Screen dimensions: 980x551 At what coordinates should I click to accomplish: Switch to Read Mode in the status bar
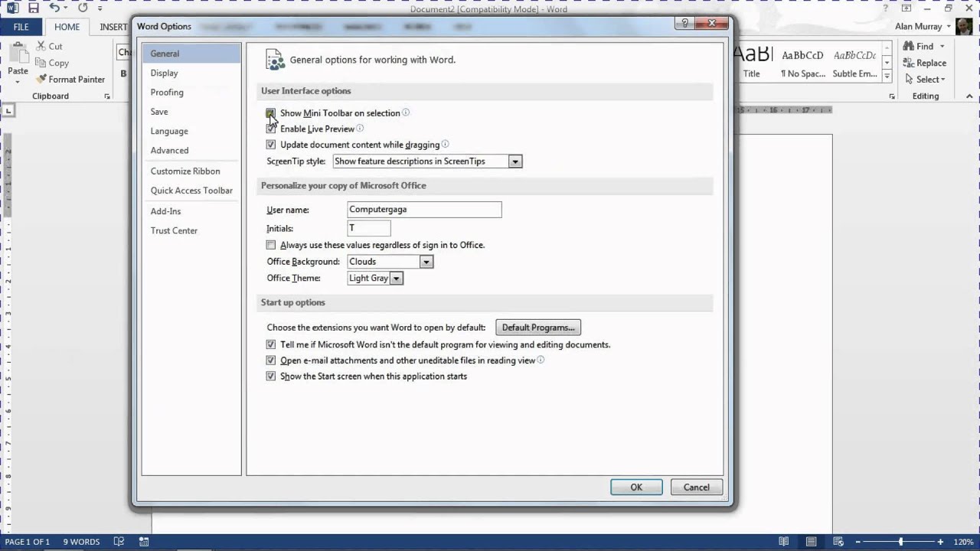pyautogui.click(x=783, y=541)
